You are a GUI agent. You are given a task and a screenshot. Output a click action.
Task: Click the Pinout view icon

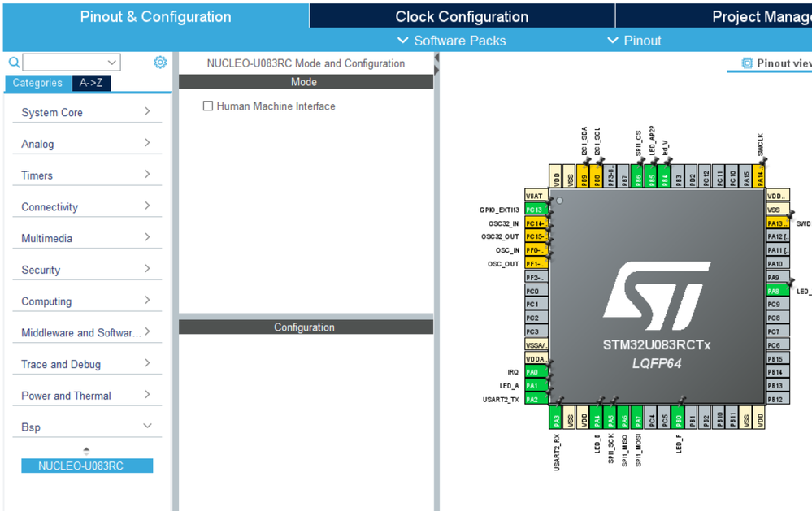click(747, 63)
